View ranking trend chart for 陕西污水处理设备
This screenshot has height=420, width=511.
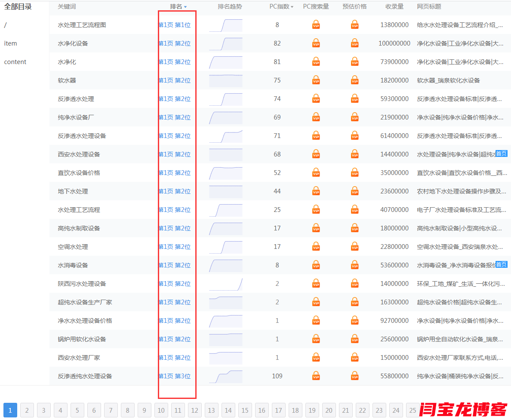pyautogui.click(x=225, y=284)
